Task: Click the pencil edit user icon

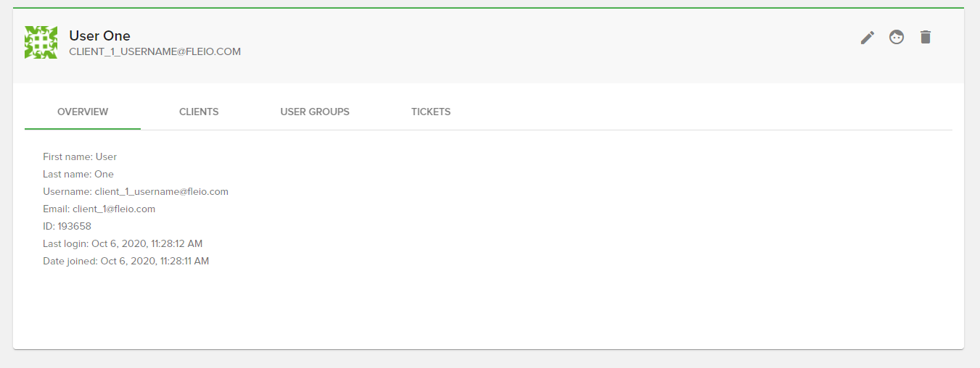Action: [868, 38]
